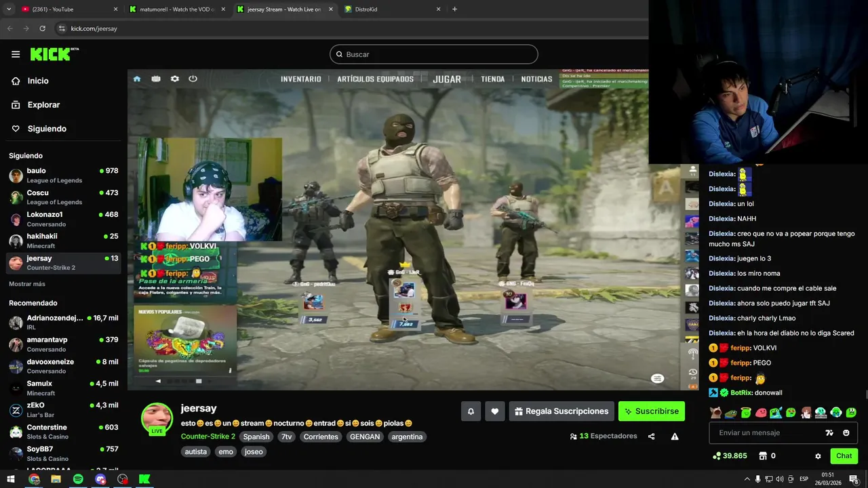Select the Spanish language tag

coord(256,437)
